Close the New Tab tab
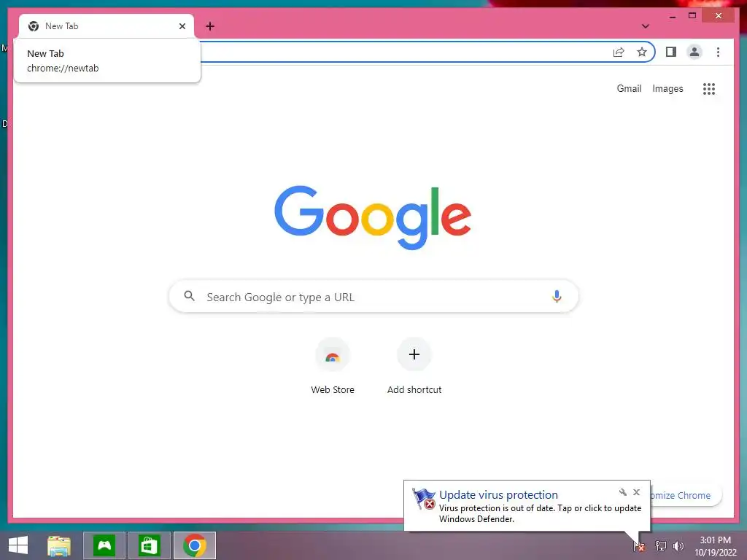This screenshot has width=747, height=560. click(182, 26)
